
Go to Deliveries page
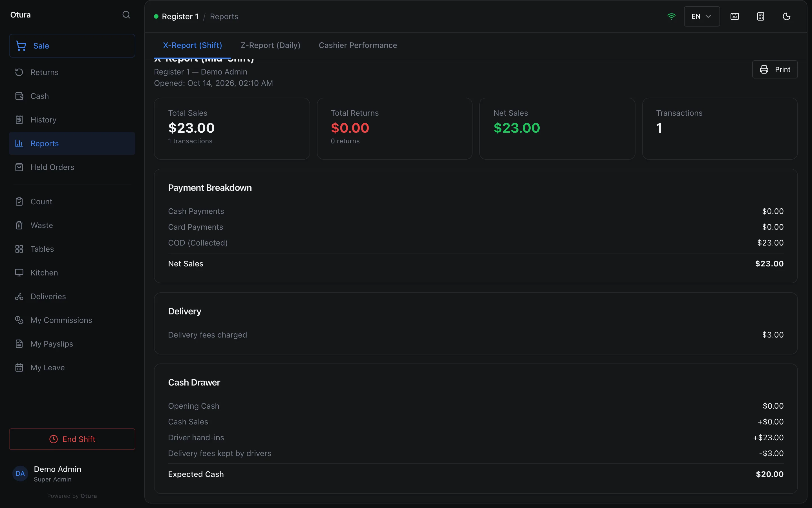(x=72, y=296)
